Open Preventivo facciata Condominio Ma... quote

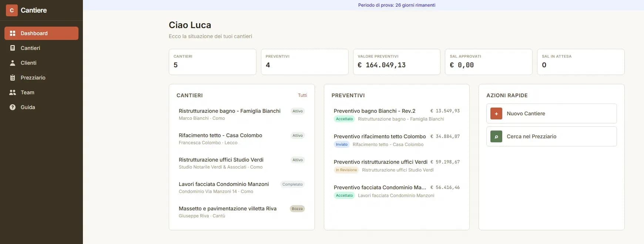pos(397,191)
